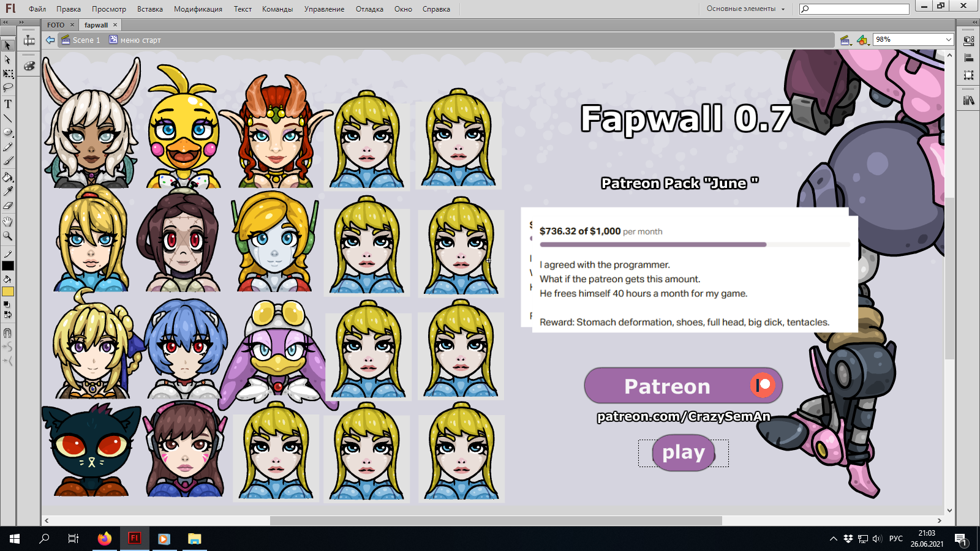980x551 pixels.
Task: Open the Properties panel icon
Action: coord(968,41)
